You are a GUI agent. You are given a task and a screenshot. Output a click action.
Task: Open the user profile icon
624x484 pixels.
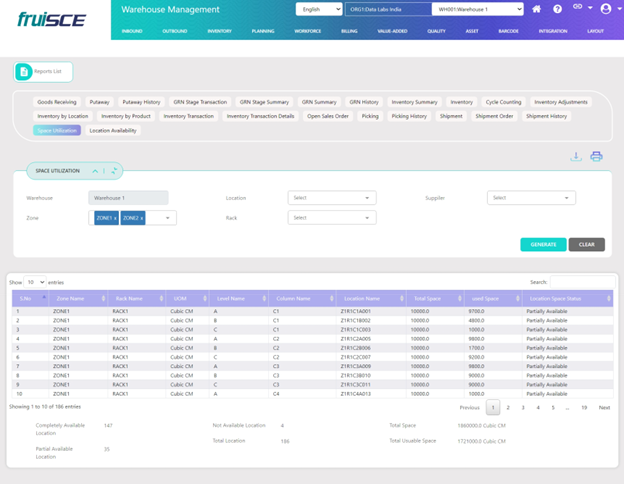point(605,9)
